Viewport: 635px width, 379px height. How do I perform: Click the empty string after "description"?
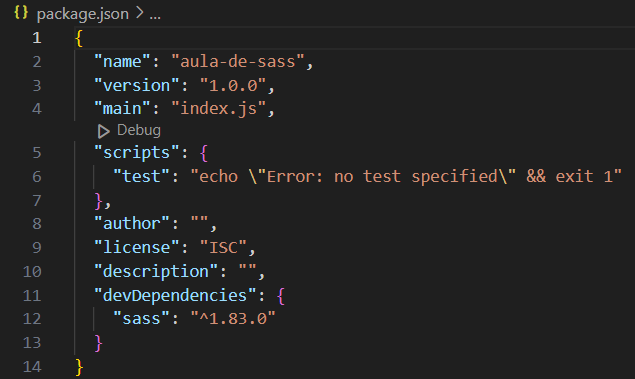tap(247, 268)
